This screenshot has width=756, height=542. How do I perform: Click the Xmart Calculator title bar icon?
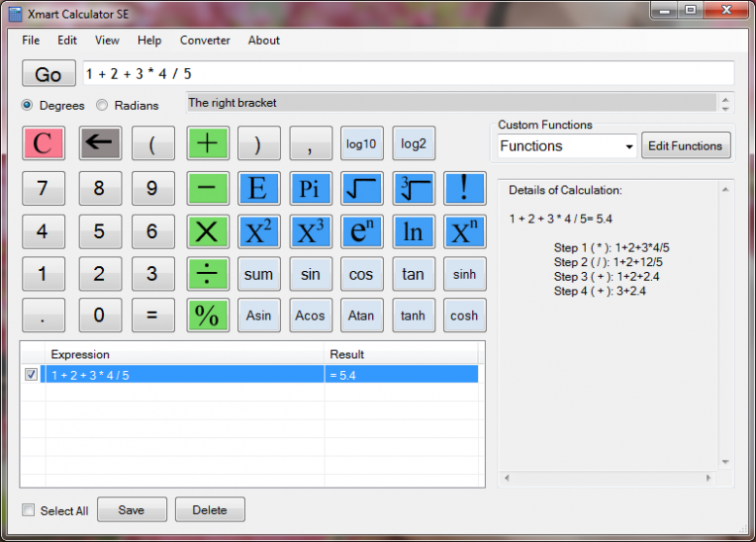pyautogui.click(x=15, y=14)
